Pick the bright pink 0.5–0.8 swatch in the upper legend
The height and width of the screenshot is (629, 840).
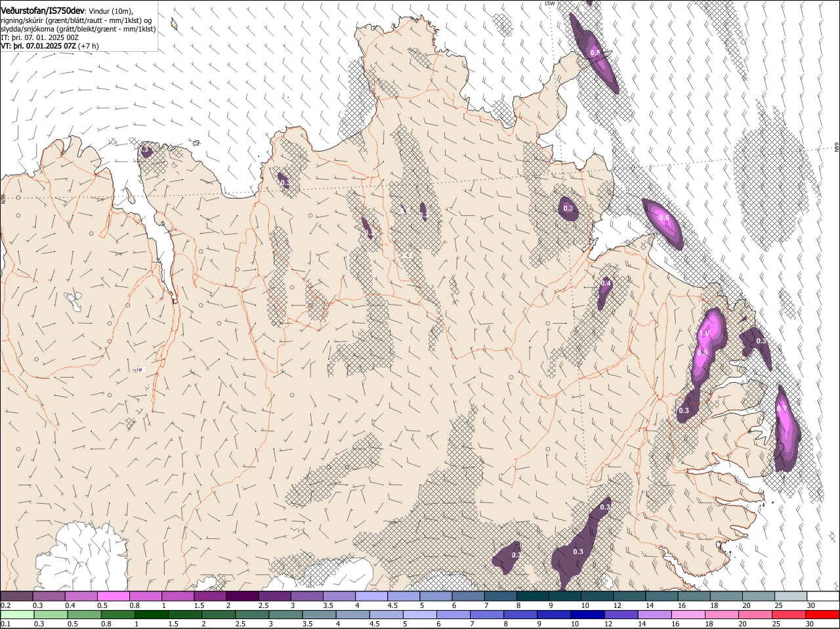(x=114, y=596)
